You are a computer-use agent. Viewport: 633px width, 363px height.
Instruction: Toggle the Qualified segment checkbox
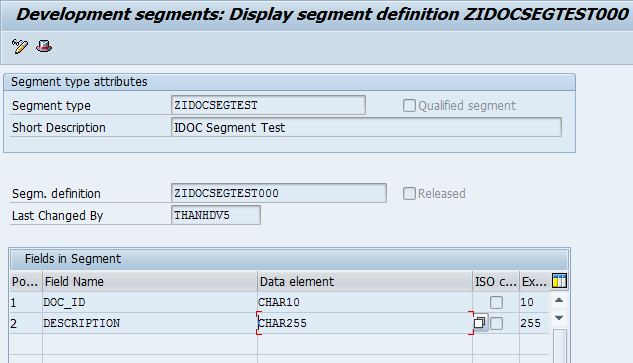coord(409,106)
